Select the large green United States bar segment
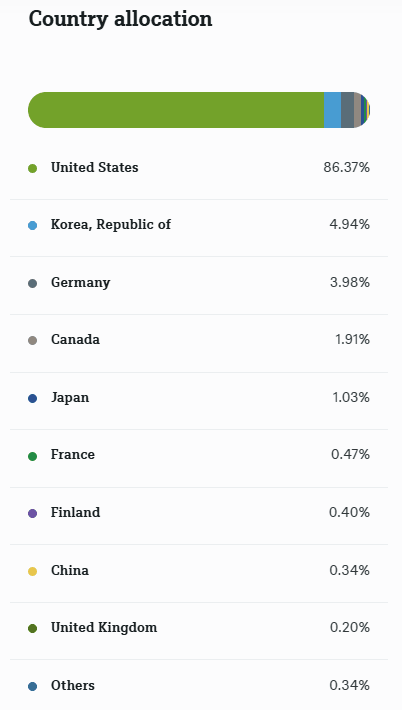 176,110
